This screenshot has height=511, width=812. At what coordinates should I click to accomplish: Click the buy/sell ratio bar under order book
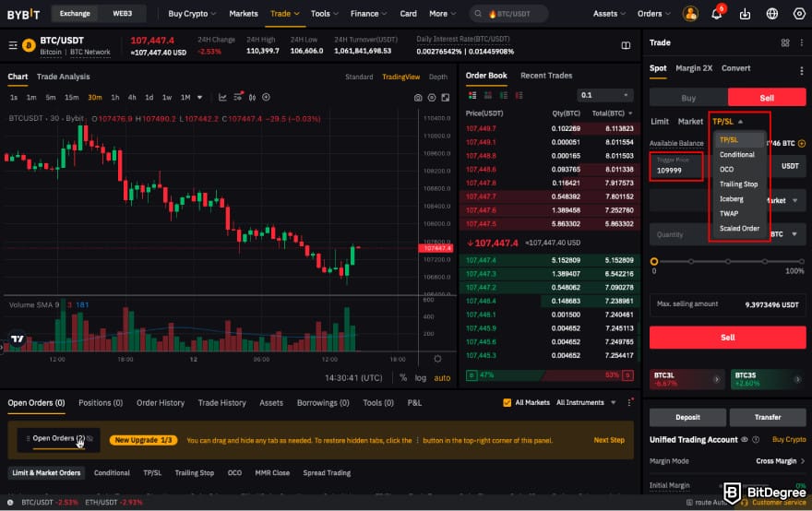pyautogui.click(x=549, y=374)
